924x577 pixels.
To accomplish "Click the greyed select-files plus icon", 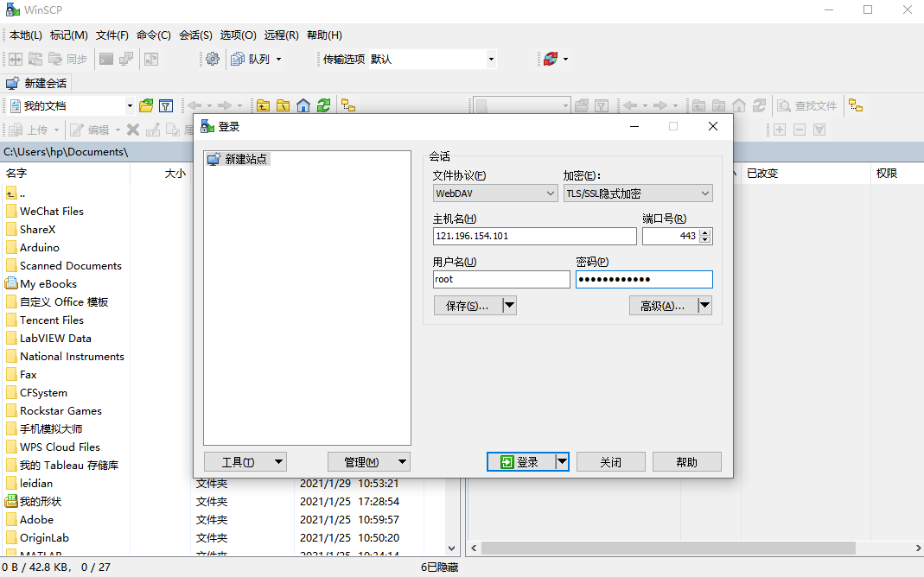I will pos(780,130).
